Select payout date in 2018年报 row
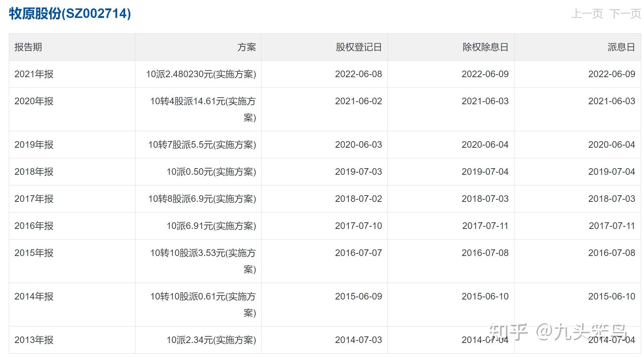This screenshot has height=358, width=644. [x=612, y=172]
